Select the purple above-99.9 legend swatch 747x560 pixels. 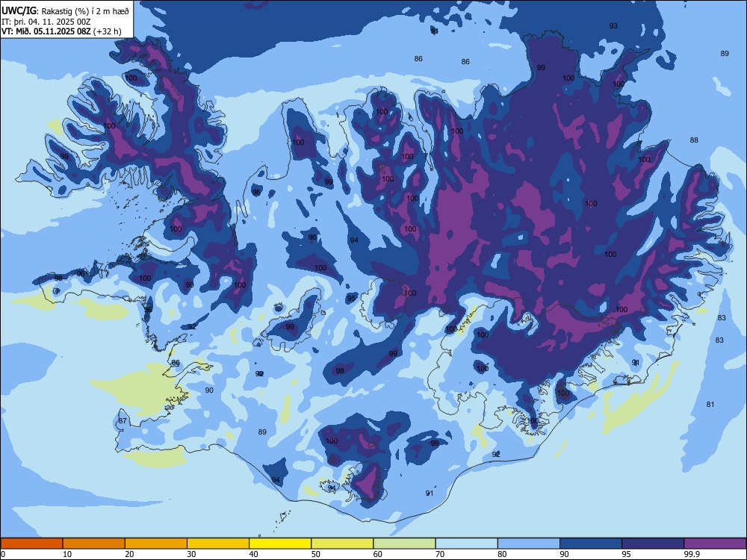pos(715,544)
